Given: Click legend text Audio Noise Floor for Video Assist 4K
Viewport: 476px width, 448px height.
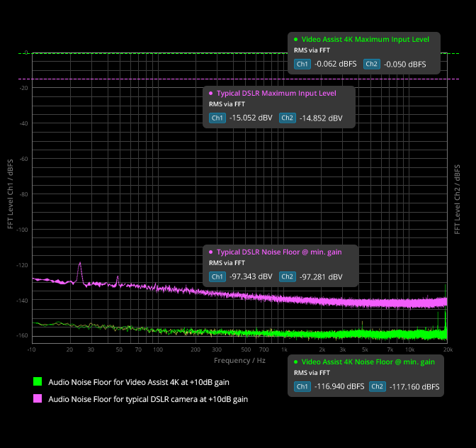Looking at the screenshot, I should 138,382.
